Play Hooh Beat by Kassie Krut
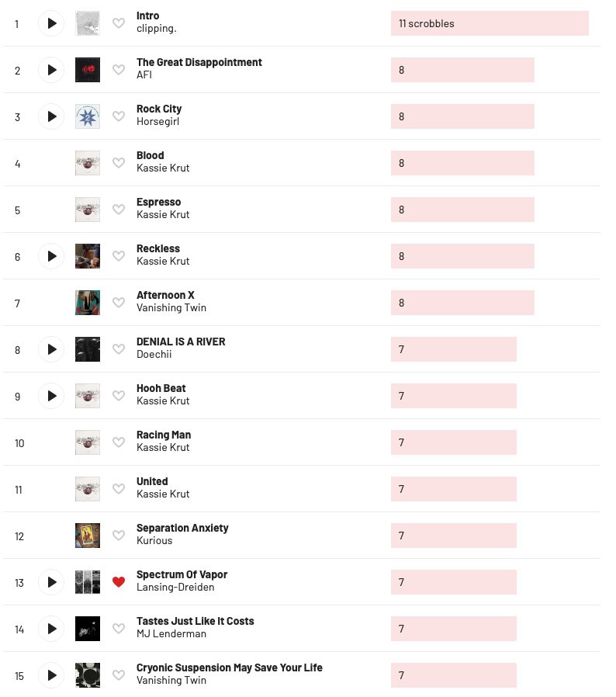Screen dimensions: 616x697 coord(51,396)
